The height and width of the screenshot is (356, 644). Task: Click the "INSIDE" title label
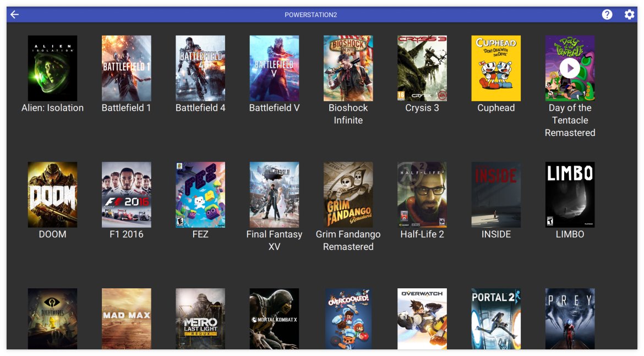coord(496,234)
